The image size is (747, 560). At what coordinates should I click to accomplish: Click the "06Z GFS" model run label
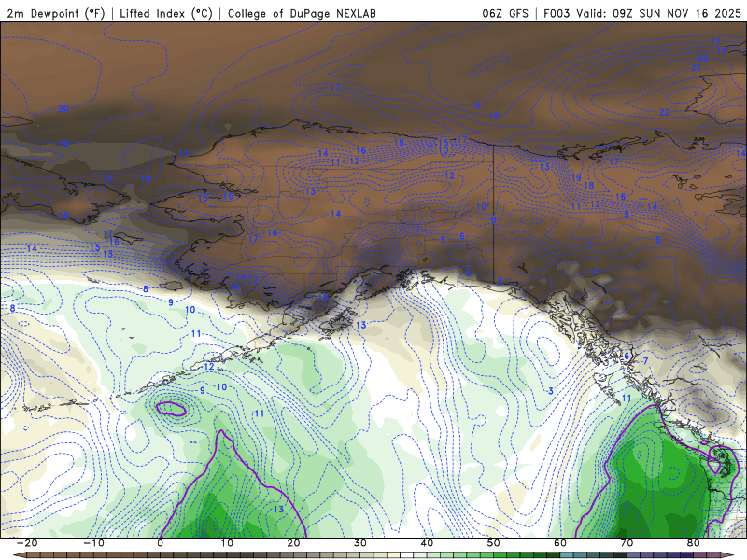point(505,13)
